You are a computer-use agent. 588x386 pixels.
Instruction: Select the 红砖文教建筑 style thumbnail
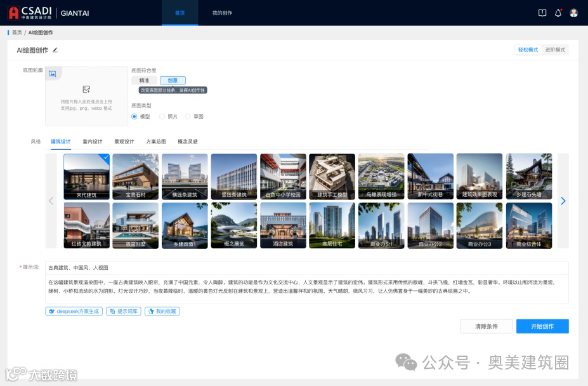click(87, 225)
